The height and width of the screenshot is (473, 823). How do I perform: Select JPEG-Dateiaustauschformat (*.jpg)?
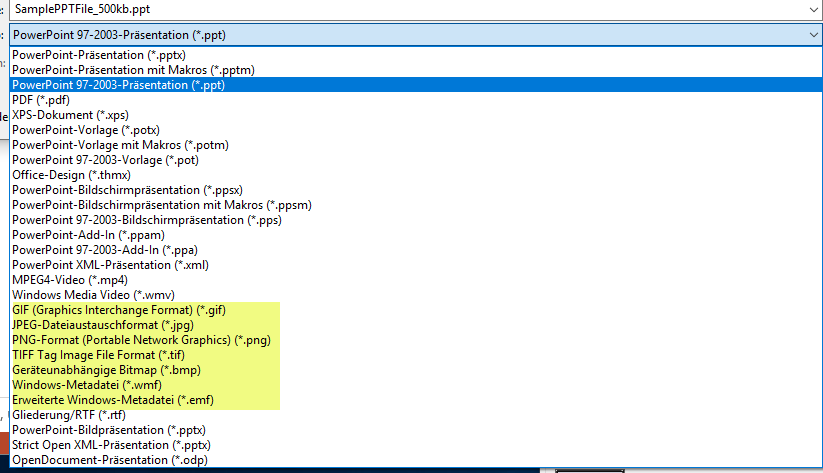click(416, 325)
